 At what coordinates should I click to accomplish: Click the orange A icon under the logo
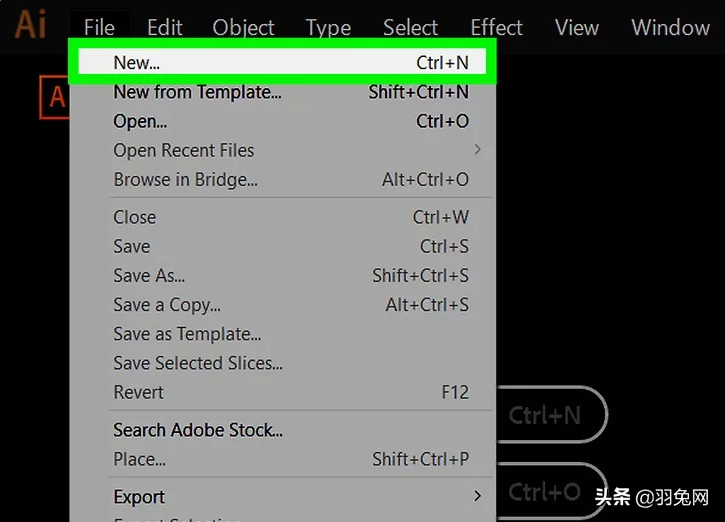(x=55, y=97)
